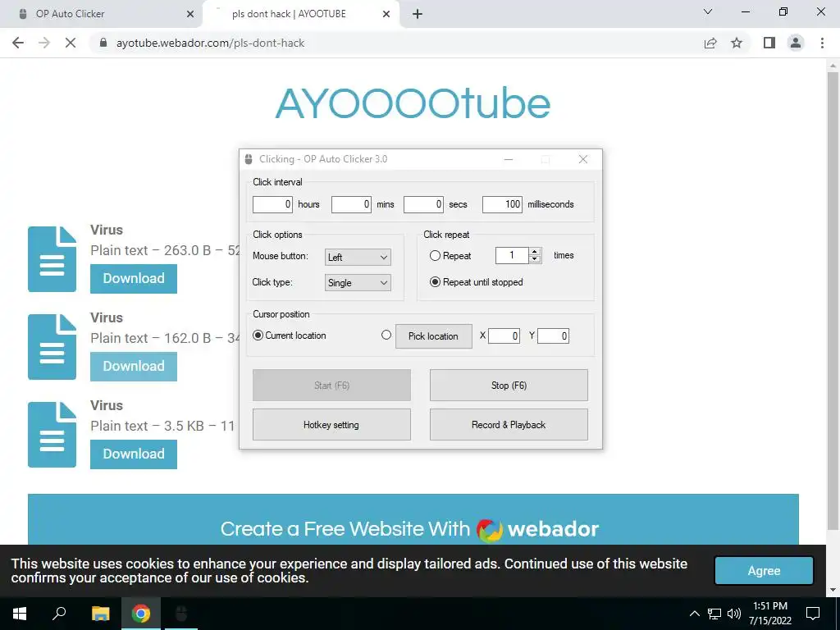Click the milliseconds interval field

(x=502, y=204)
